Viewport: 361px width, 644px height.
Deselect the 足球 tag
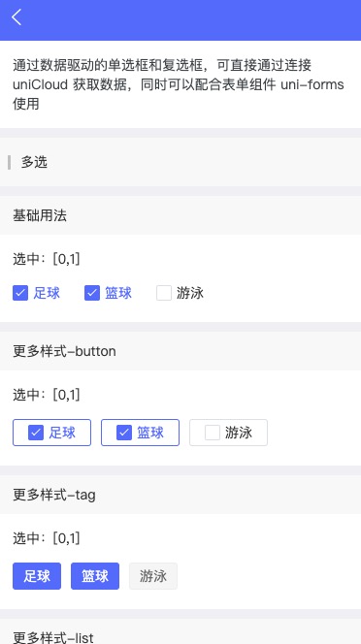point(37,576)
